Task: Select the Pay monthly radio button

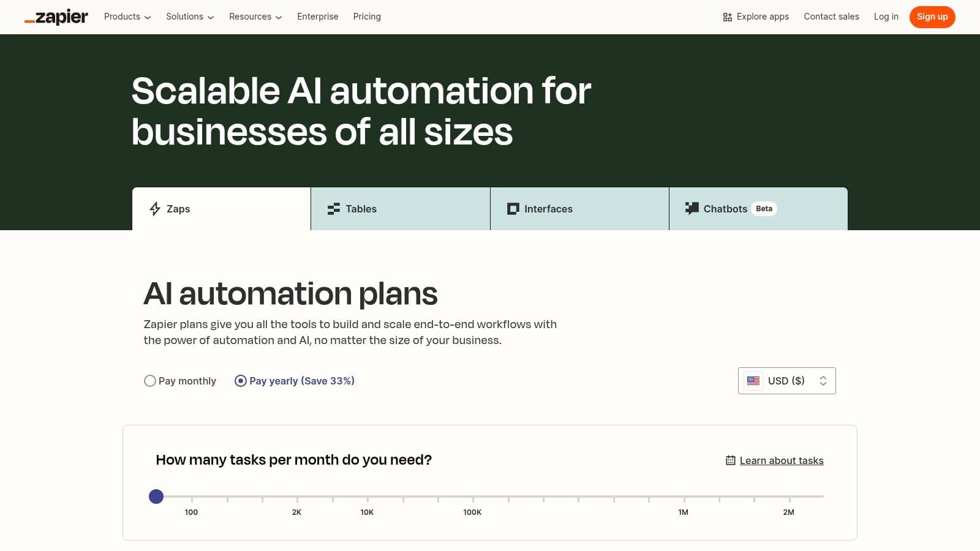Action: 150,381
